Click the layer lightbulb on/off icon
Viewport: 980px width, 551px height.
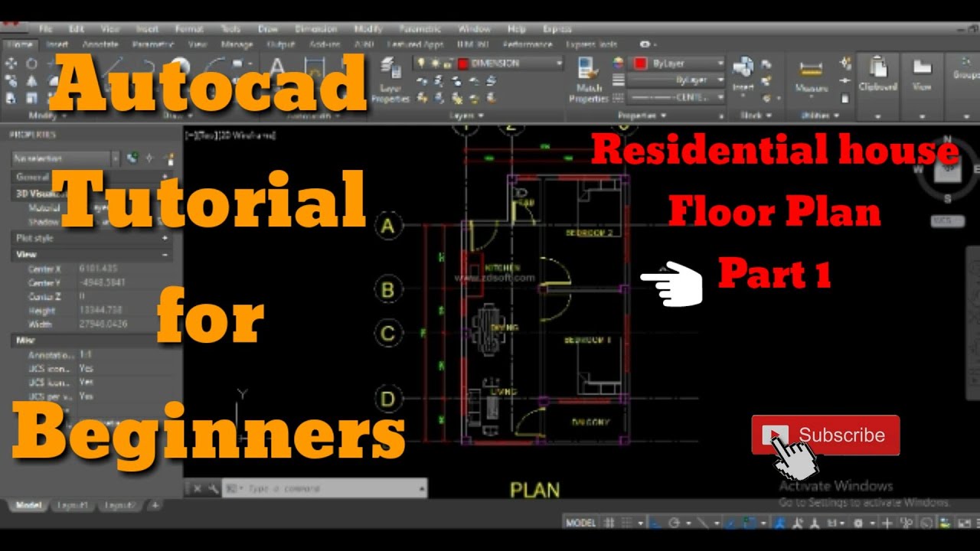[x=420, y=64]
